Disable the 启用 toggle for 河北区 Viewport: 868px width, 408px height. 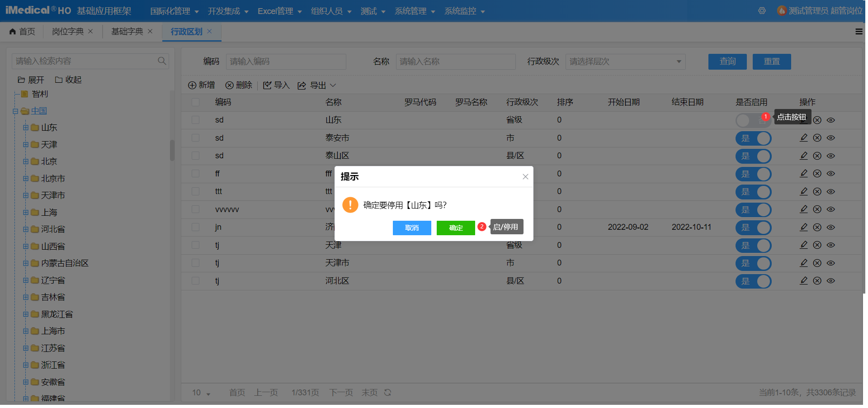coord(754,281)
